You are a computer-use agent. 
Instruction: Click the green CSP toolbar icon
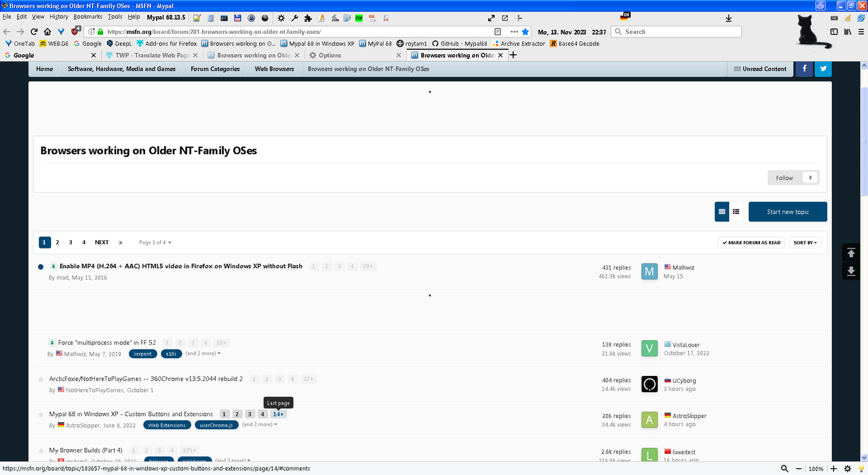coord(359,18)
